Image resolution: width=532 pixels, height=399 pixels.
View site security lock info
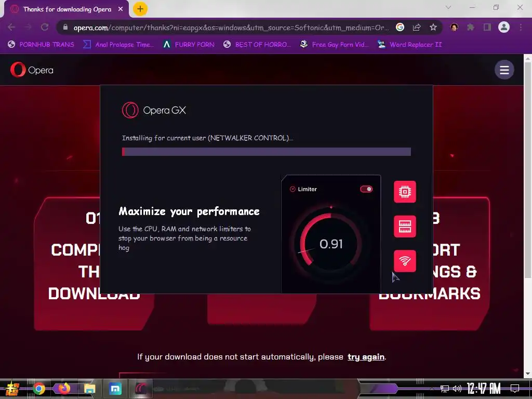(66, 27)
